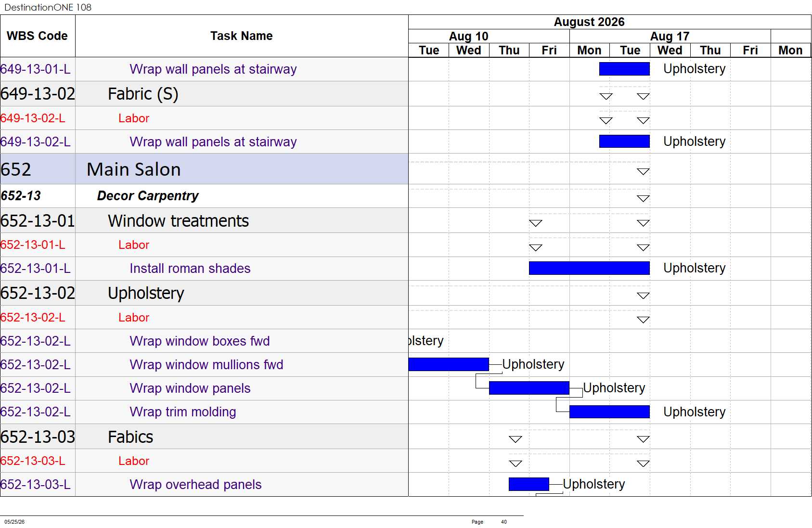Click Window treatments summary start triangle
The image size is (812, 528).
click(x=536, y=223)
